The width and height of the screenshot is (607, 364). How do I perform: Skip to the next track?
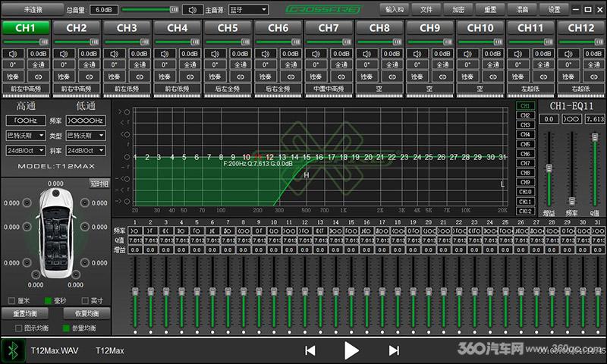(x=394, y=350)
